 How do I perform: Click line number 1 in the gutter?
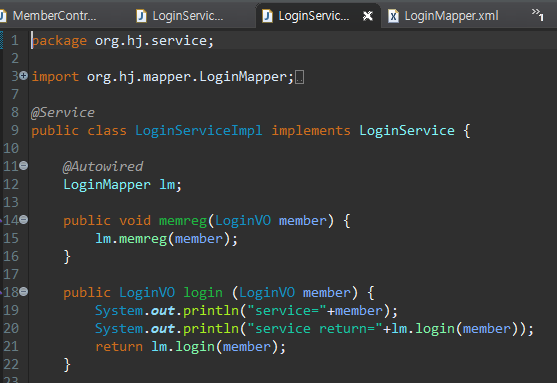coord(15,41)
